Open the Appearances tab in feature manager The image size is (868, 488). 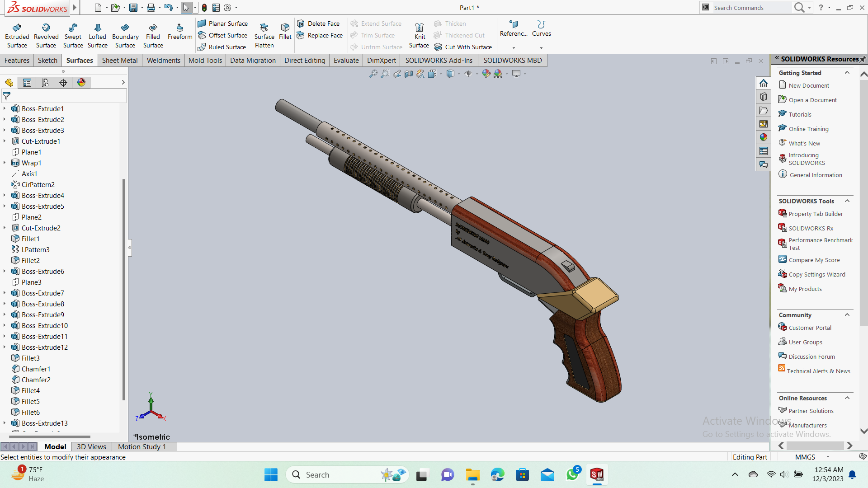pos(81,82)
